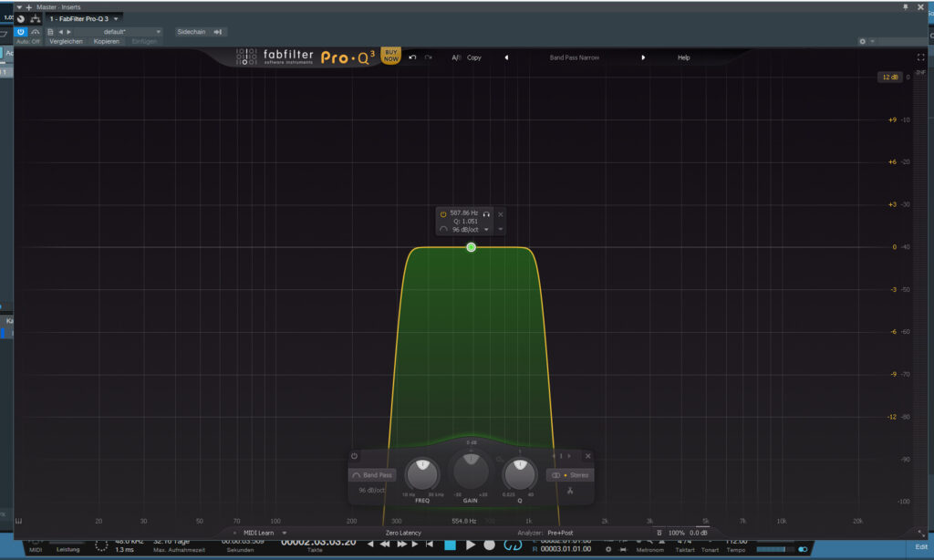This screenshot has width=934, height=560.
Task: Toggle the transport Loop button
Action: [513, 544]
